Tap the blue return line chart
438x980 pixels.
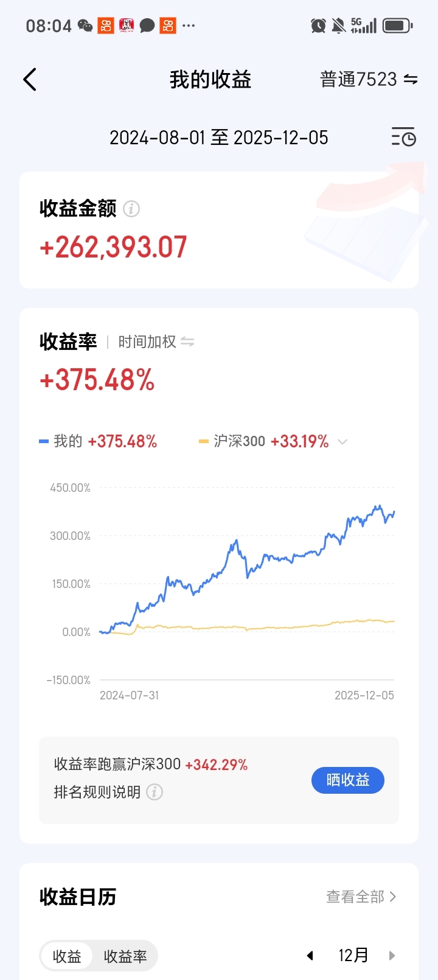tap(247, 569)
